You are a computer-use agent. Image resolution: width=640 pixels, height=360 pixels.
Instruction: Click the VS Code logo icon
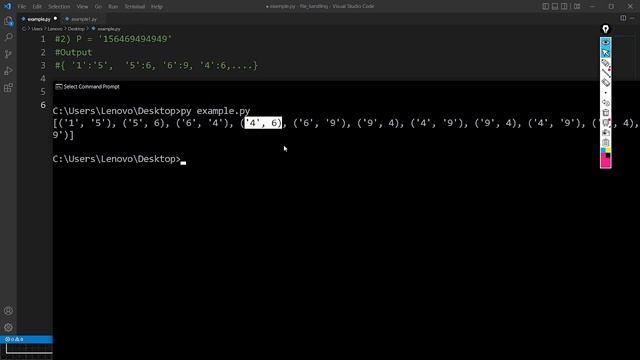[x=7, y=6]
